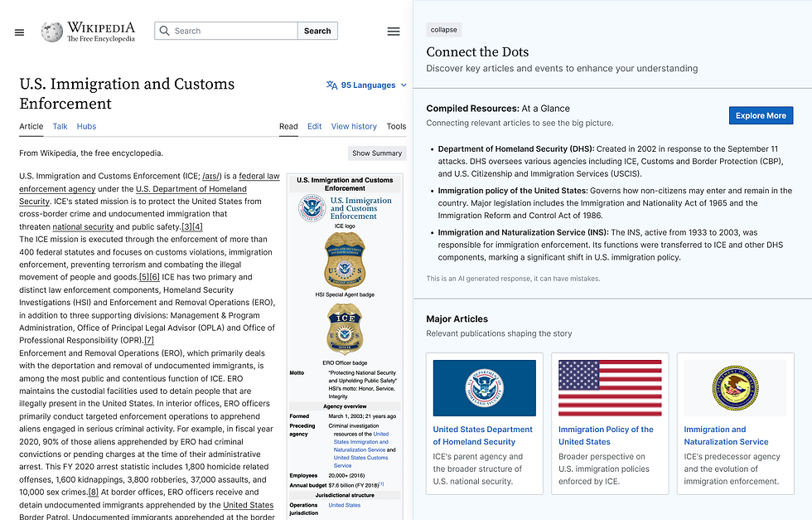Follow the national security link
This screenshot has width=812, height=520.
pos(83,226)
